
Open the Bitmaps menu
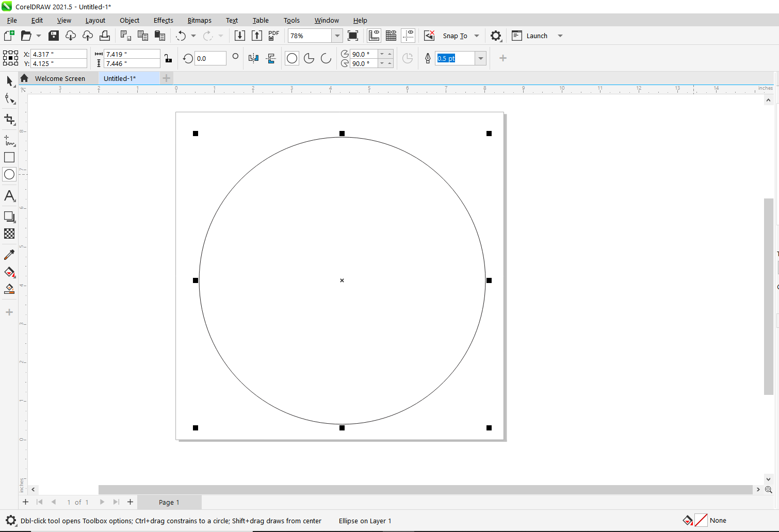(199, 20)
